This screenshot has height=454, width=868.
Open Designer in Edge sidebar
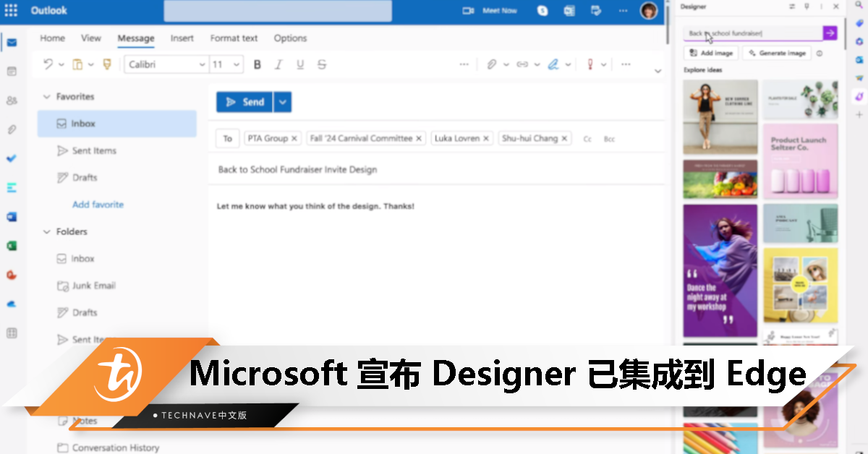coord(859,95)
